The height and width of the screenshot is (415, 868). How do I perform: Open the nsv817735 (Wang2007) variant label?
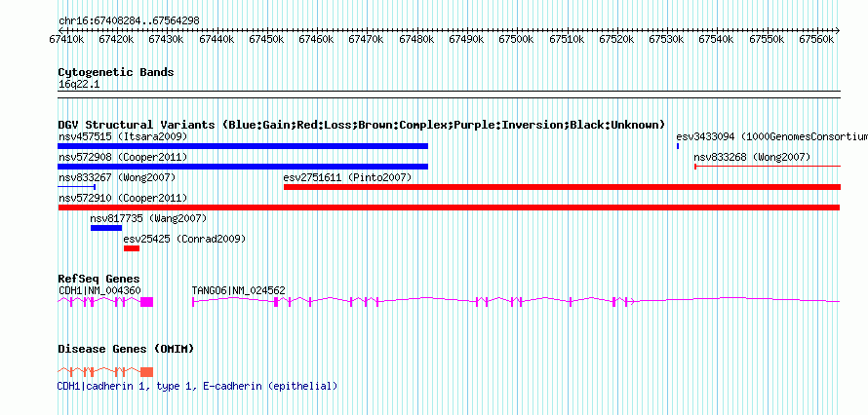point(148,219)
